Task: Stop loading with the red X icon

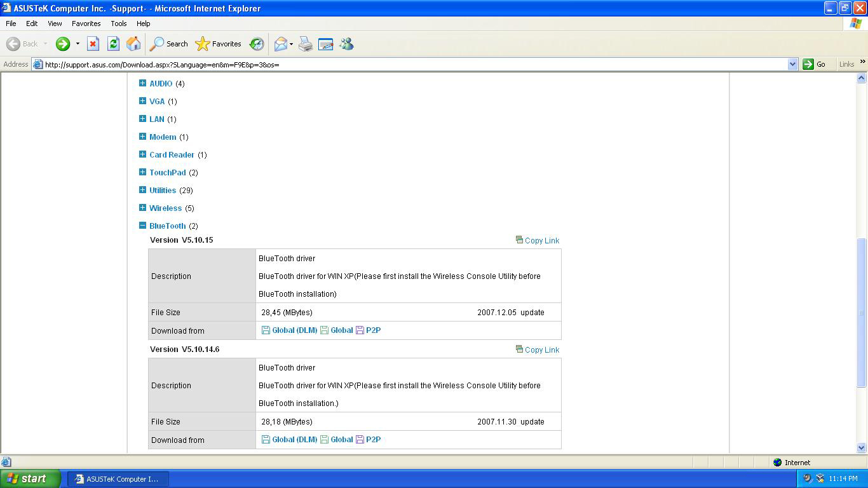Action: (93, 44)
